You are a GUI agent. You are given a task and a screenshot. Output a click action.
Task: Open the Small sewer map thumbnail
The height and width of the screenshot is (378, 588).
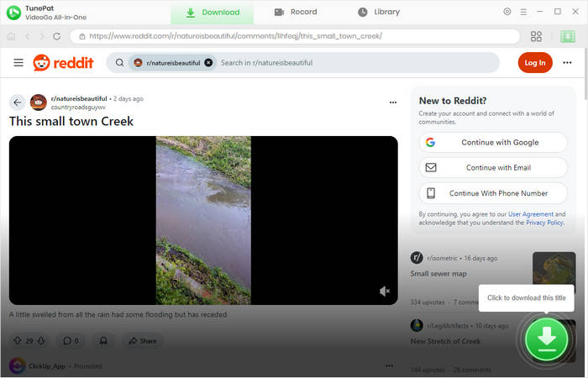pos(554,269)
